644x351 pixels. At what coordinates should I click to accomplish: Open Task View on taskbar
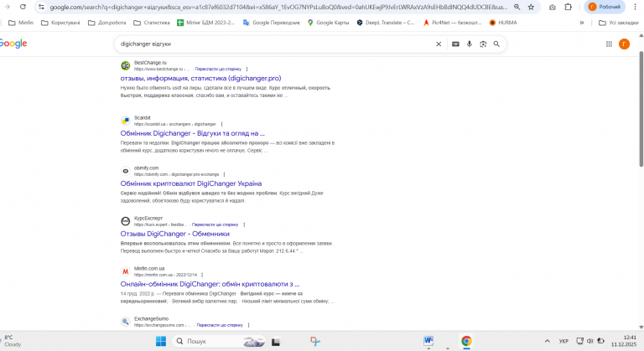click(x=276, y=342)
